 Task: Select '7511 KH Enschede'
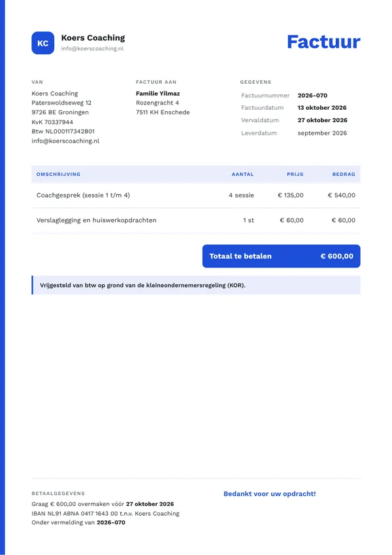[x=163, y=112]
